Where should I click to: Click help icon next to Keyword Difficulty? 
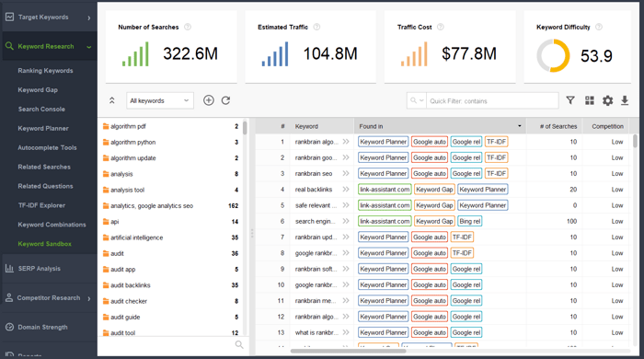(x=599, y=27)
